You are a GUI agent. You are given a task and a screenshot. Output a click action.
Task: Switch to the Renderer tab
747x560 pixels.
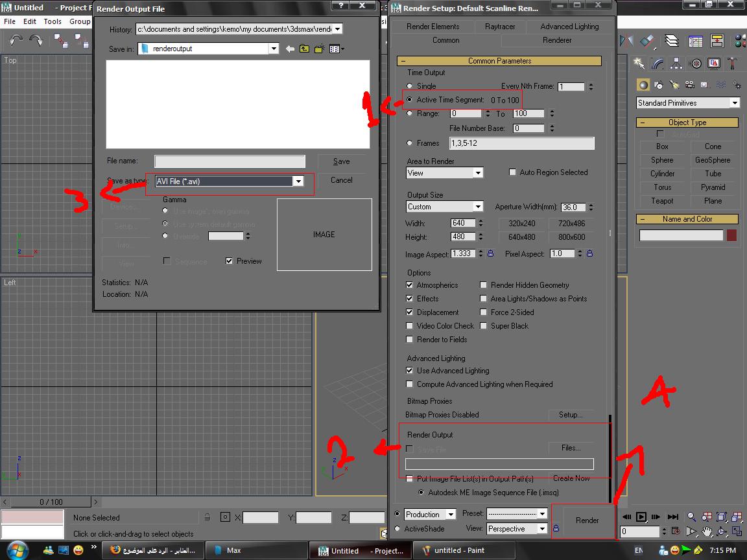tap(556, 40)
